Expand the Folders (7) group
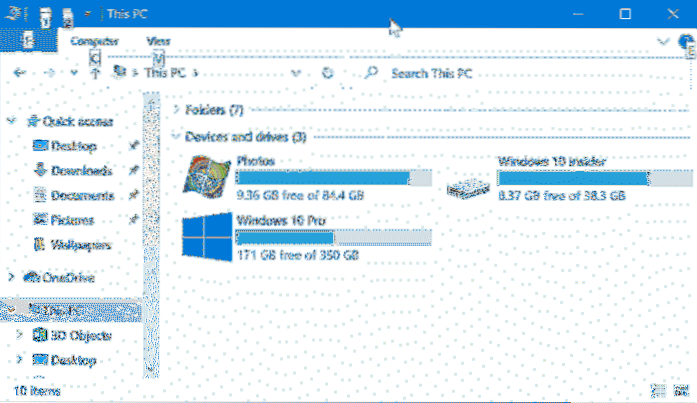The image size is (697, 403). coord(176,109)
